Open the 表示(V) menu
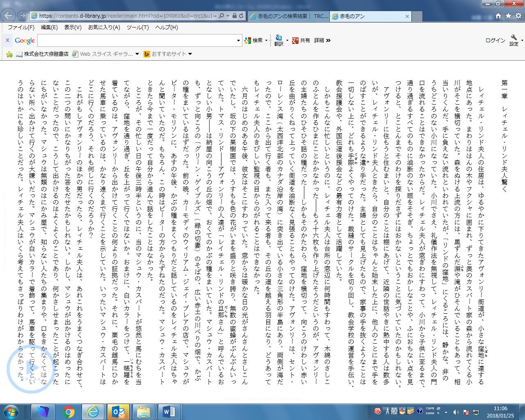The width and height of the screenshot is (525, 420). click(x=73, y=27)
